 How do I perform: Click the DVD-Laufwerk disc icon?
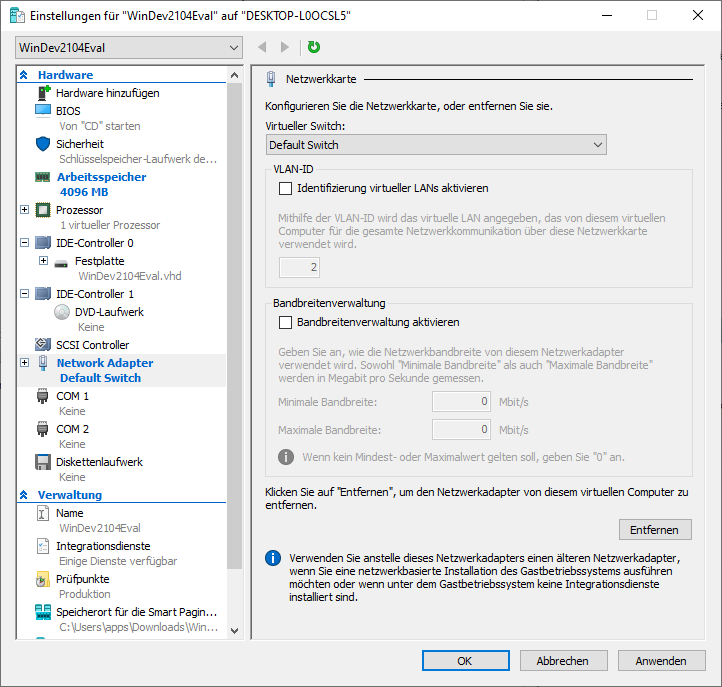point(62,312)
